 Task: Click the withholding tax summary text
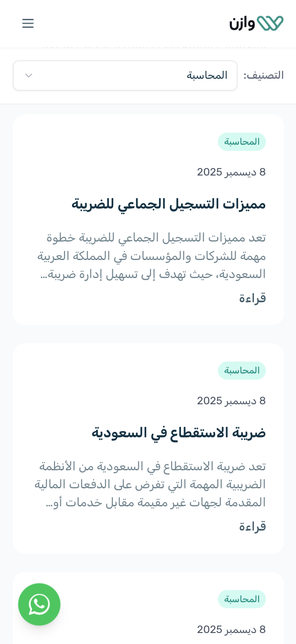point(150,484)
